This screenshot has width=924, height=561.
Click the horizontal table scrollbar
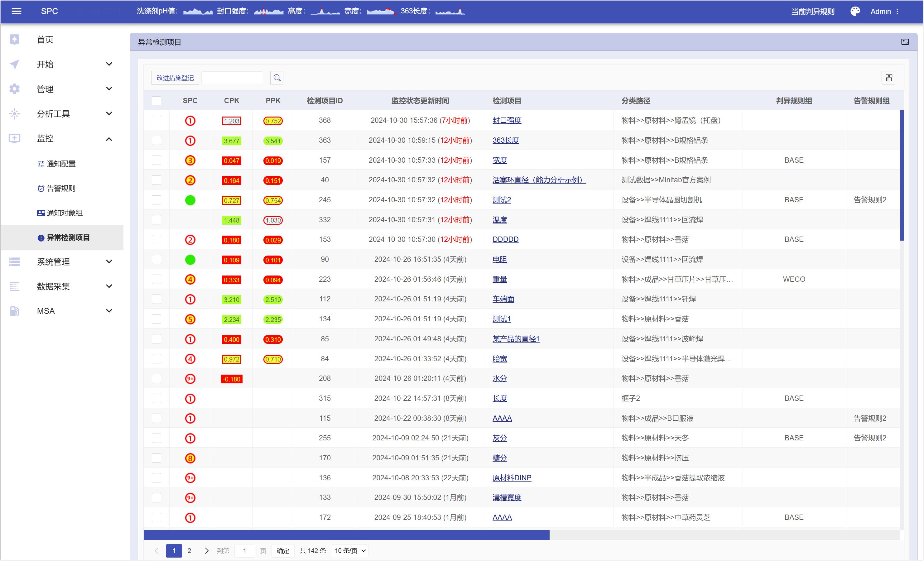[347, 535]
